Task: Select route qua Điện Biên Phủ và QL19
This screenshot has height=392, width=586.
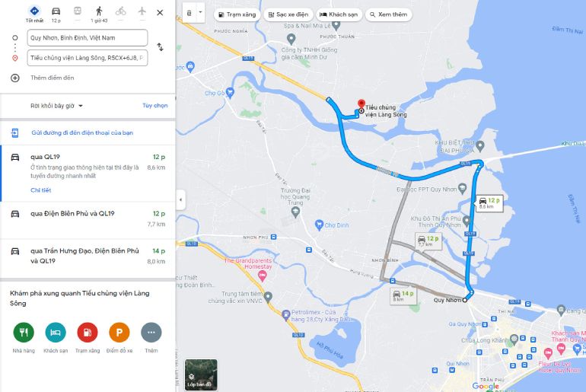Action: [88, 219]
